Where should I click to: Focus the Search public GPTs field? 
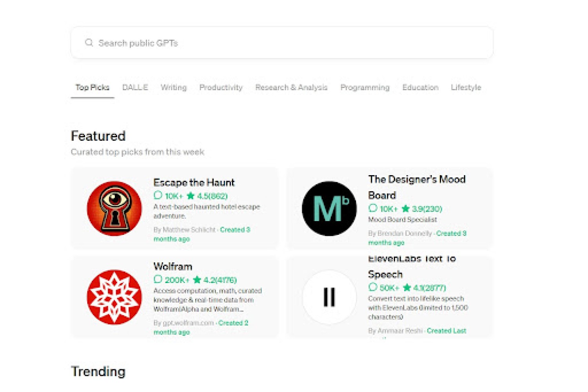(282, 43)
